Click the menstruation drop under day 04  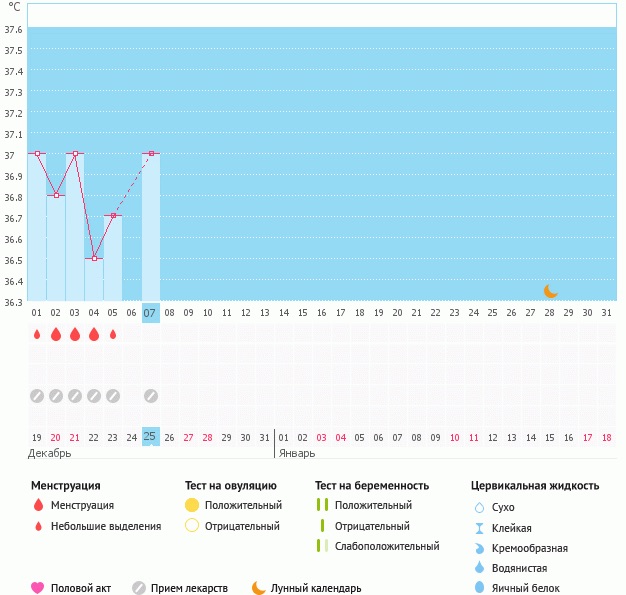click(94, 334)
